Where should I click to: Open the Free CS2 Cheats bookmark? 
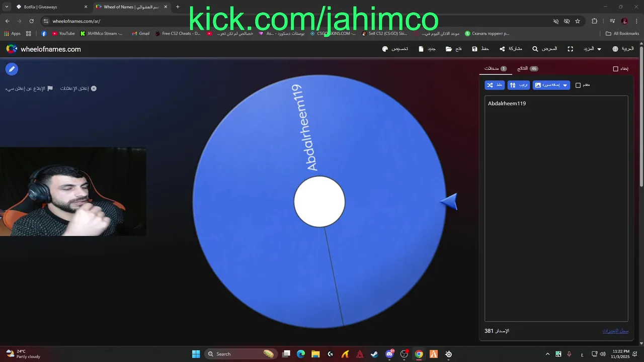point(178,34)
